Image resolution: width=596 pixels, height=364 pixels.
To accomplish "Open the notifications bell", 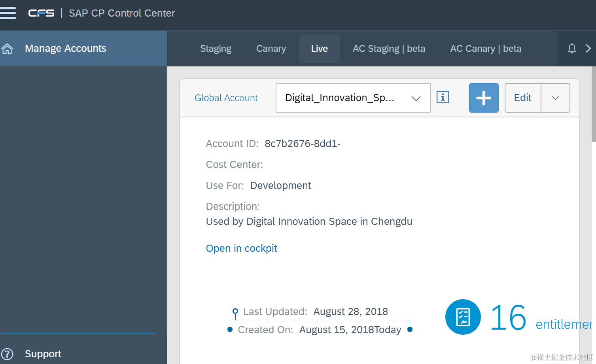I will click(571, 49).
